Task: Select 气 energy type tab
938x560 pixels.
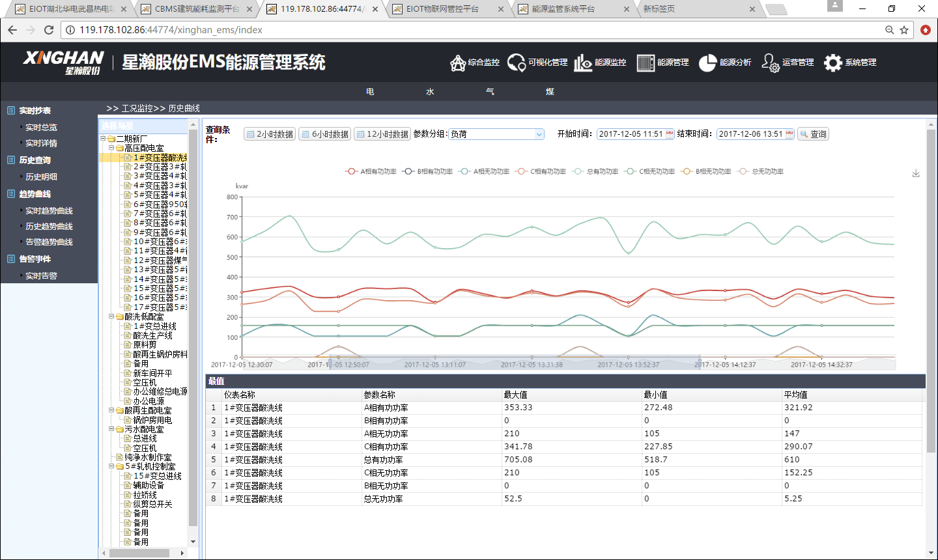Action: click(x=490, y=92)
